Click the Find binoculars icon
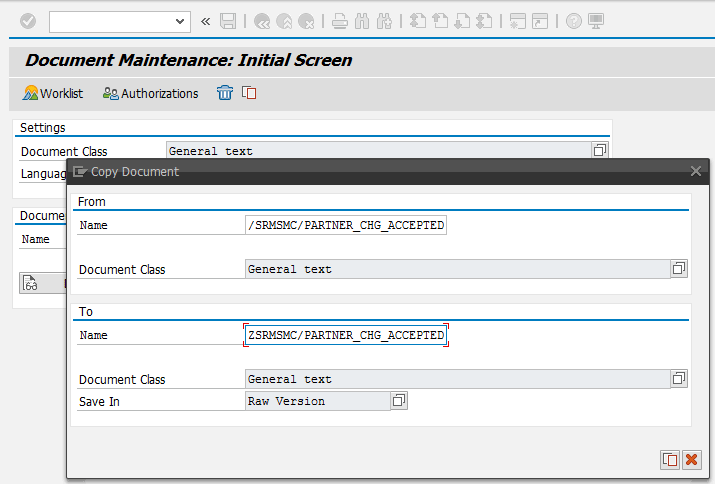This screenshot has height=484, width=715. [x=362, y=21]
